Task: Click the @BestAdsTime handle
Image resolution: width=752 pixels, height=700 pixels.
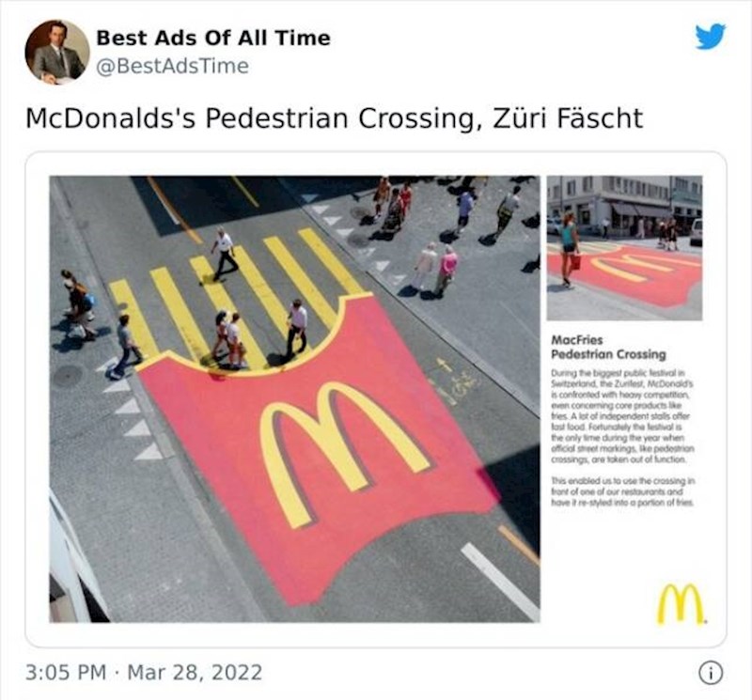Action: click(x=173, y=66)
